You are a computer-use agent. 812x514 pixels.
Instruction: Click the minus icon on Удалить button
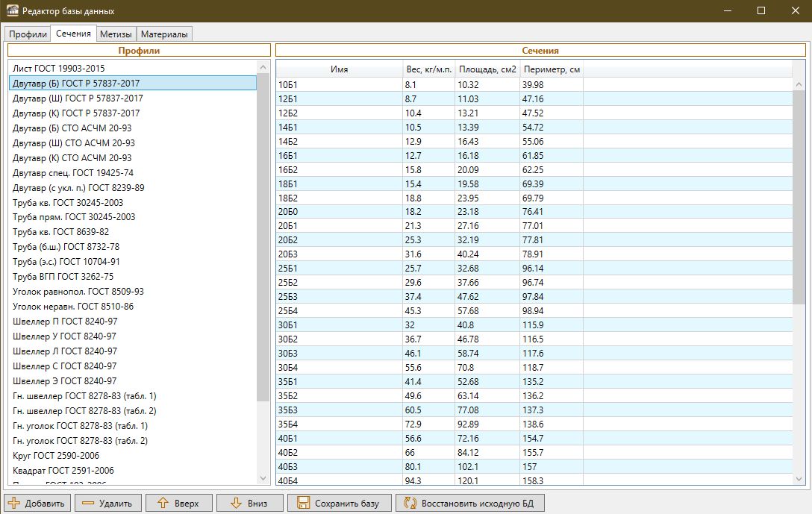pyautogui.click(x=88, y=503)
